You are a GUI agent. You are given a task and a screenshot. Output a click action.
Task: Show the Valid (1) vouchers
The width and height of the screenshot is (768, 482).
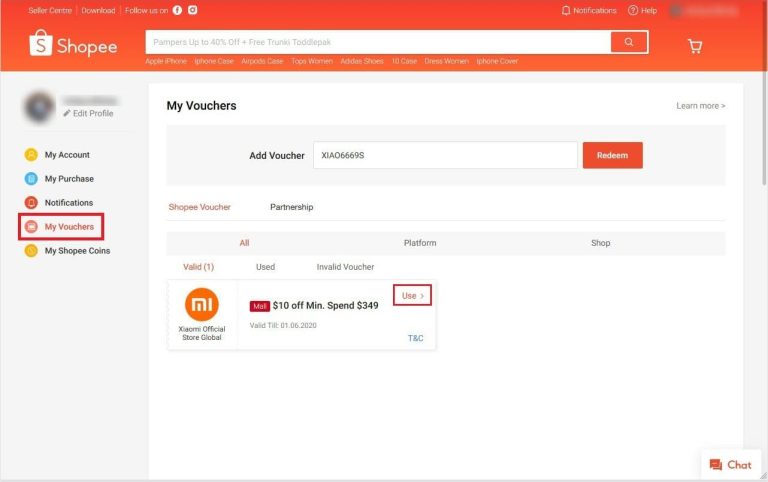[198, 267]
